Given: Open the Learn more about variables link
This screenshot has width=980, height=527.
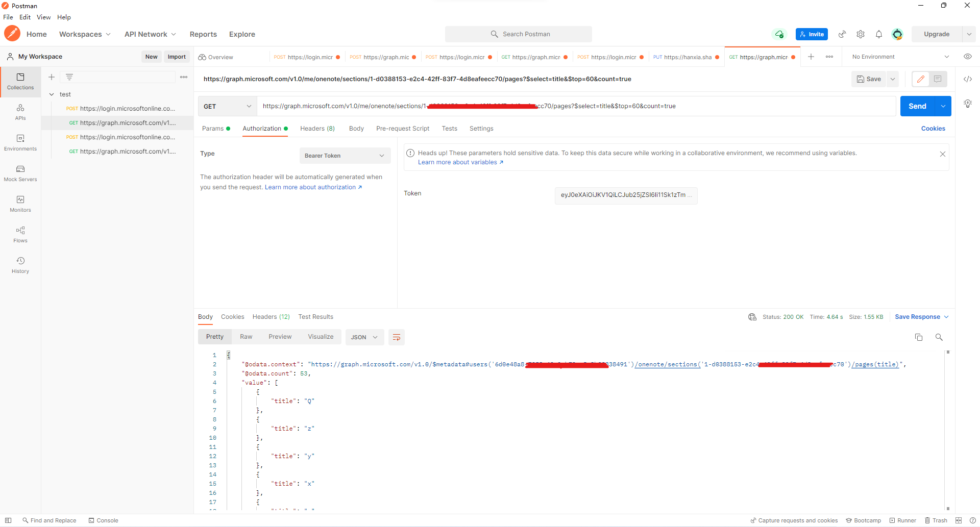Looking at the screenshot, I should point(457,162).
